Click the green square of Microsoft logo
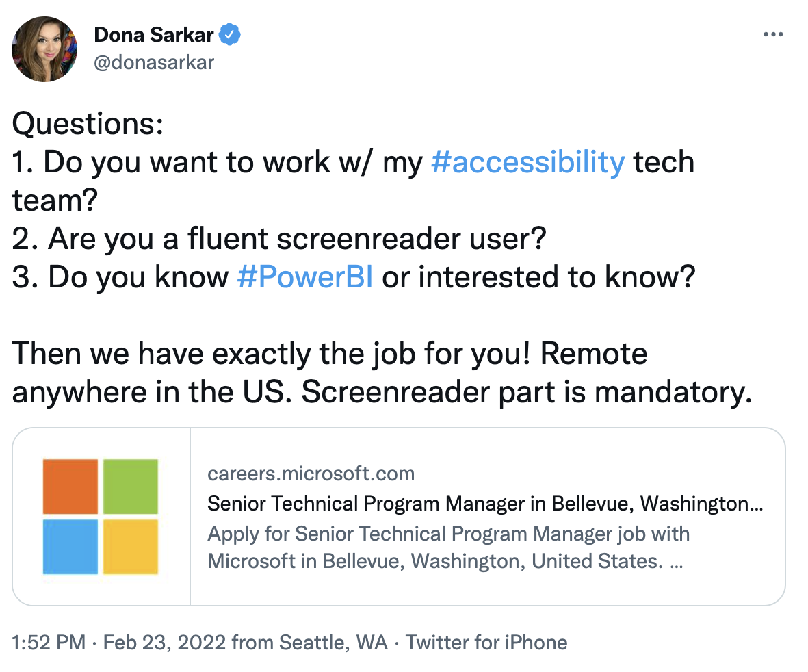 point(131,487)
